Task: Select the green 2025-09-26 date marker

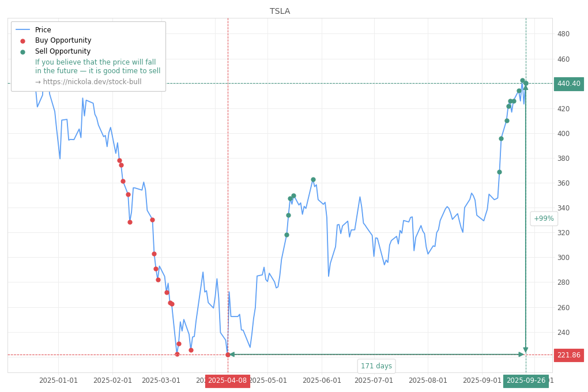Action: pos(526,381)
